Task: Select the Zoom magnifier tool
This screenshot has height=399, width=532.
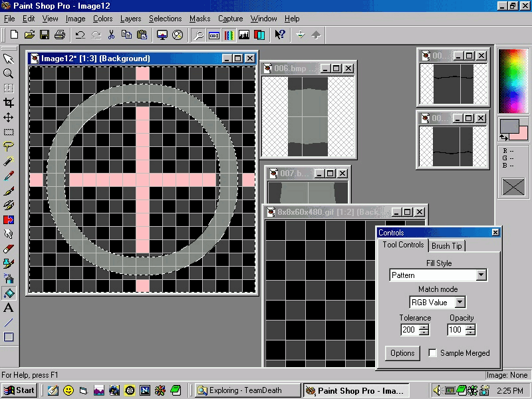Action: point(9,73)
